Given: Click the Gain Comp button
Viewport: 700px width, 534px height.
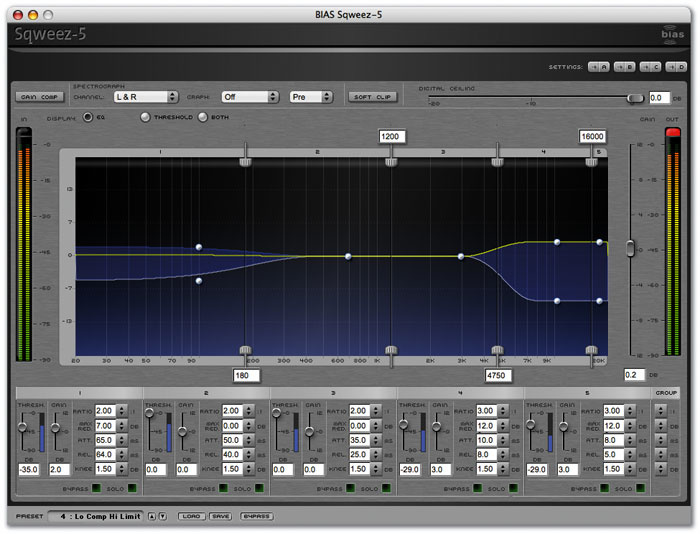Looking at the screenshot, I should (40, 97).
